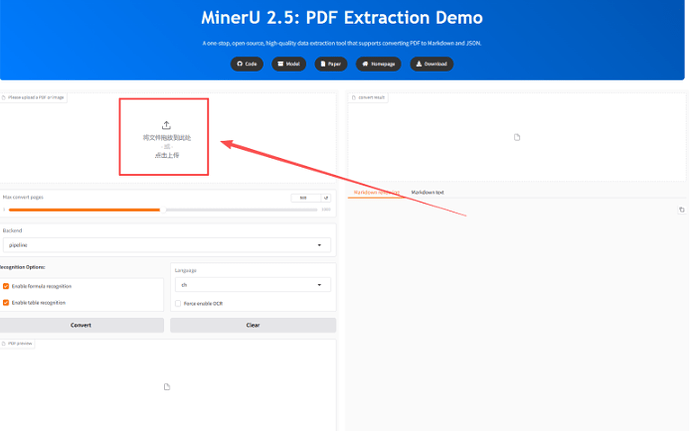Open the Backend pipeline dropdown

coord(167,245)
